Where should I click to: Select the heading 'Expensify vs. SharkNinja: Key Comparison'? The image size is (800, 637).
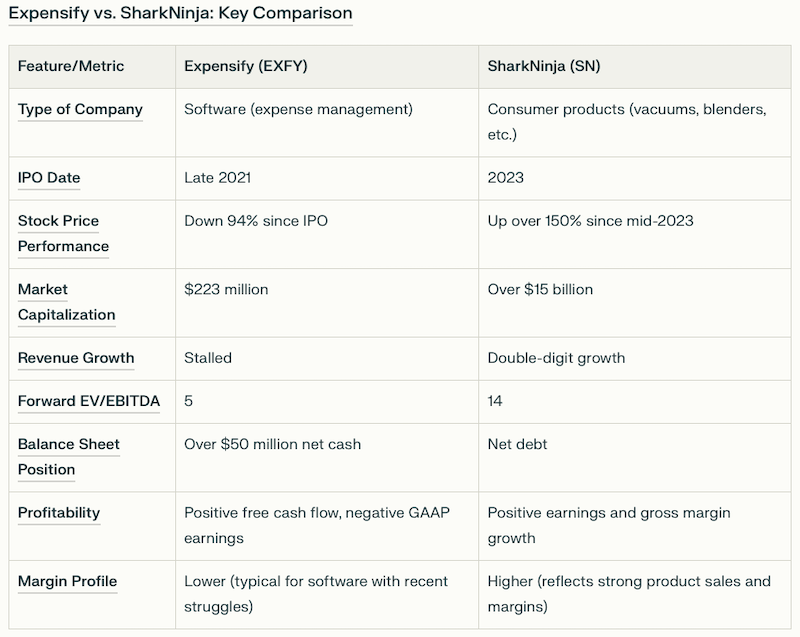180,13
